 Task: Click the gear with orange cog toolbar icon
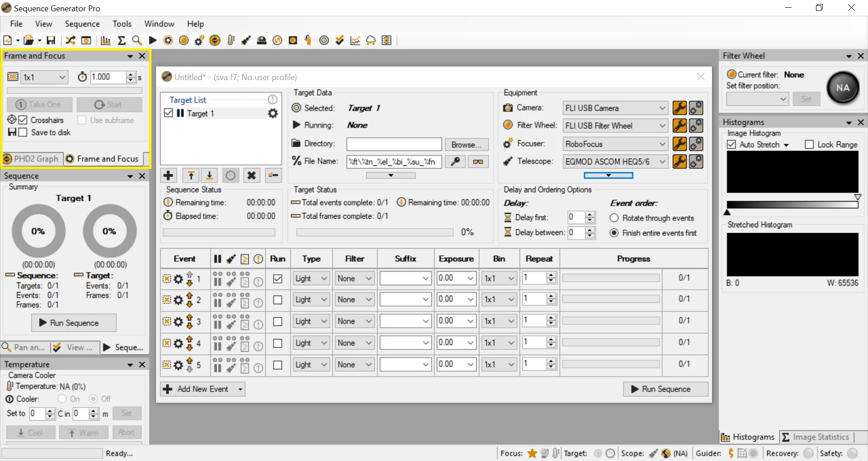[x=199, y=40]
